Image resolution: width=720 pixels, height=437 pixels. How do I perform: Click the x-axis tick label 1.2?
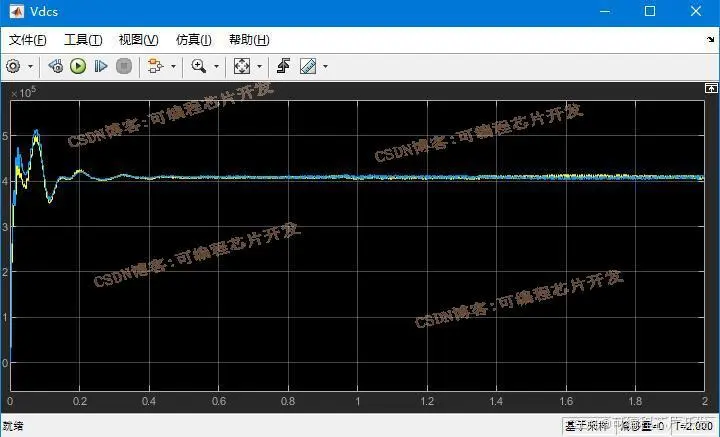point(427,401)
